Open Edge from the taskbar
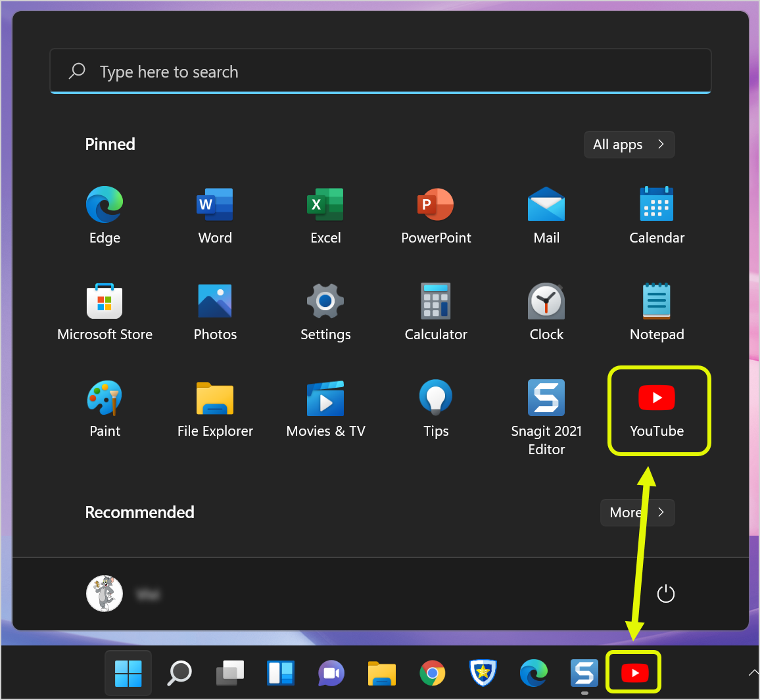This screenshot has height=700, width=760. 534,673
